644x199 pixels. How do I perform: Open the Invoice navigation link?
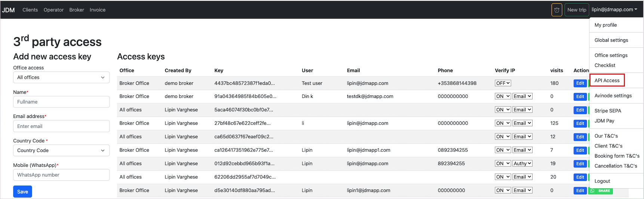pos(98,10)
